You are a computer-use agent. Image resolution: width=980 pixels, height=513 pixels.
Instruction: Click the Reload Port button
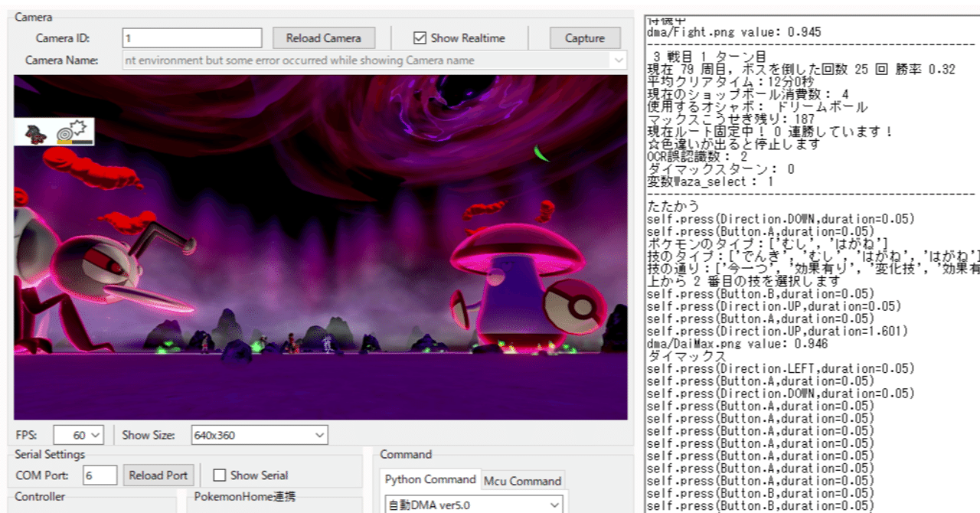(x=158, y=475)
